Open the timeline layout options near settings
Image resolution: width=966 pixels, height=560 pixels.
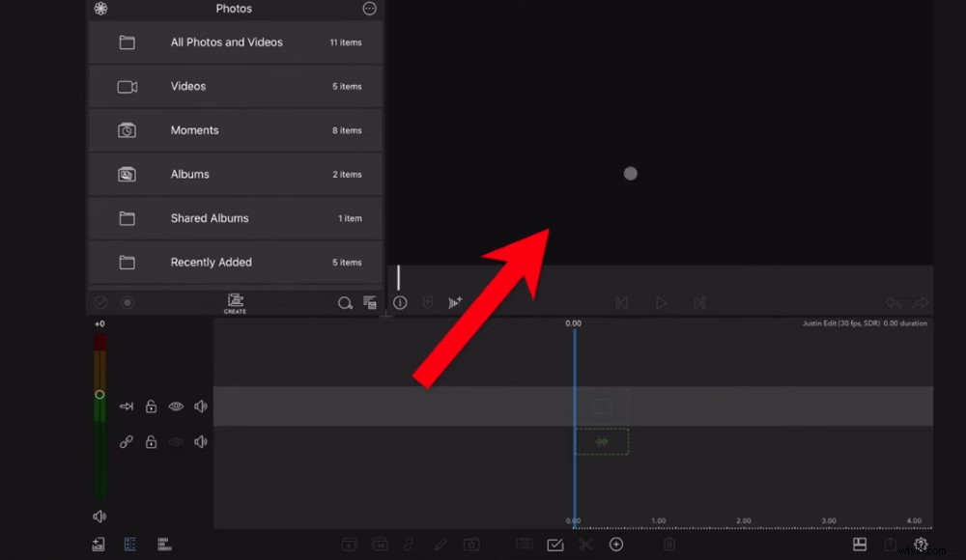click(x=860, y=544)
